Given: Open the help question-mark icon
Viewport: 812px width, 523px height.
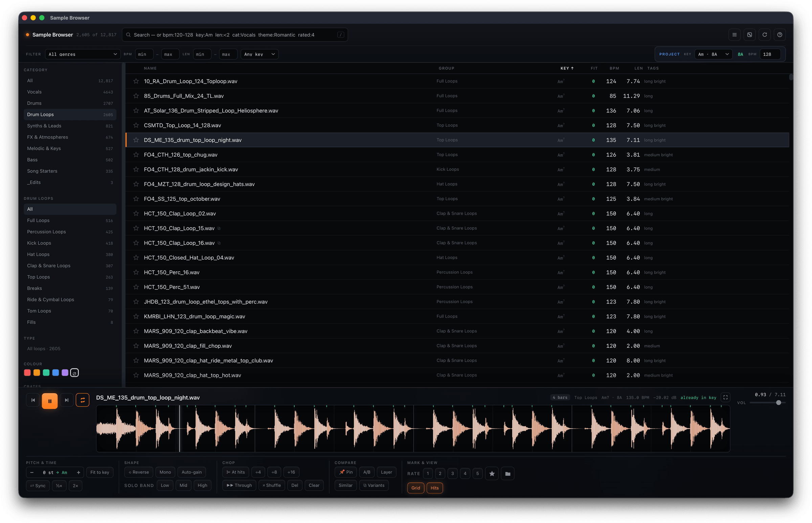Looking at the screenshot, I should click(780, 35).
